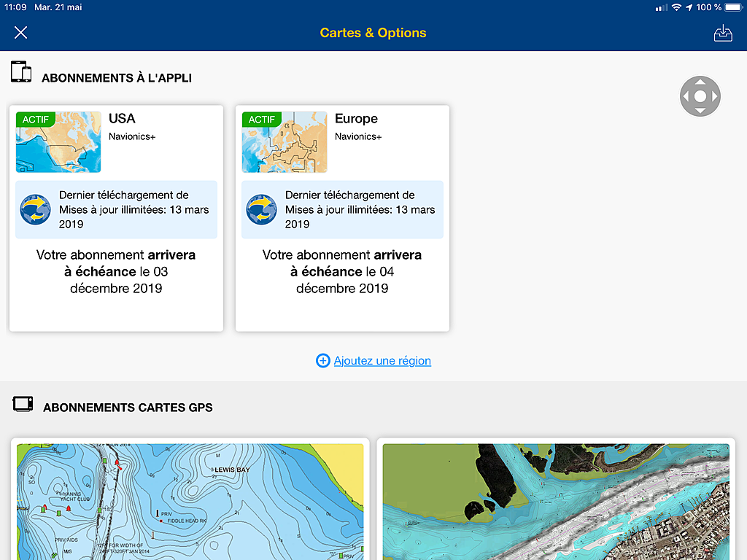Tap the battery indicator in status bar
Viewport: 747px width, 560px height.
[x=734, y=7]
